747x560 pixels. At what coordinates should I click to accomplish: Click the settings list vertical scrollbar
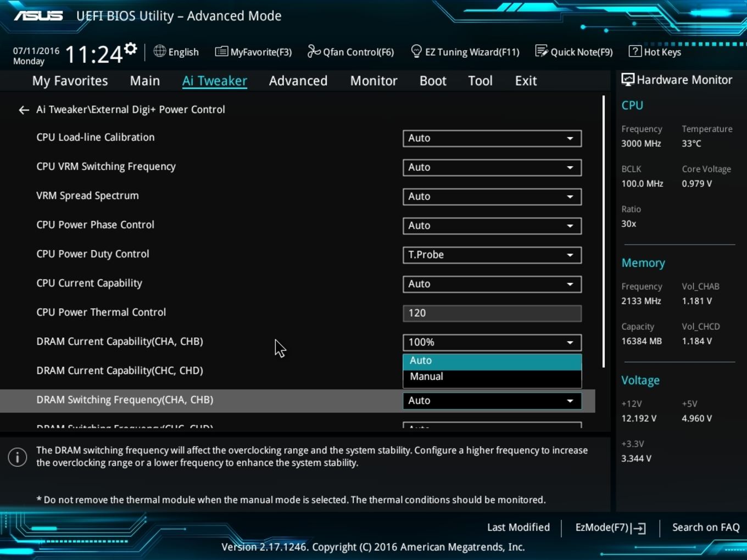pyautogui.click(x=603, y=232)
